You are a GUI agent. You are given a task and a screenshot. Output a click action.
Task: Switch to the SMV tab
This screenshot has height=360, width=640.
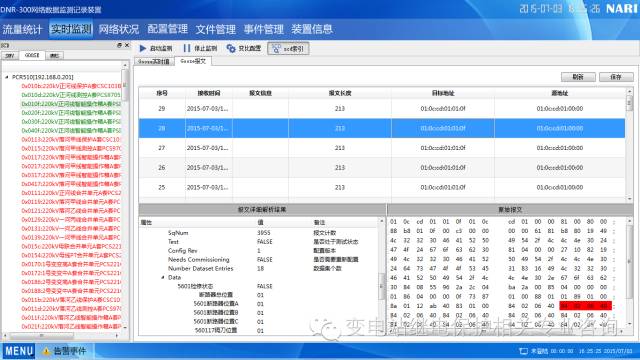10,56
